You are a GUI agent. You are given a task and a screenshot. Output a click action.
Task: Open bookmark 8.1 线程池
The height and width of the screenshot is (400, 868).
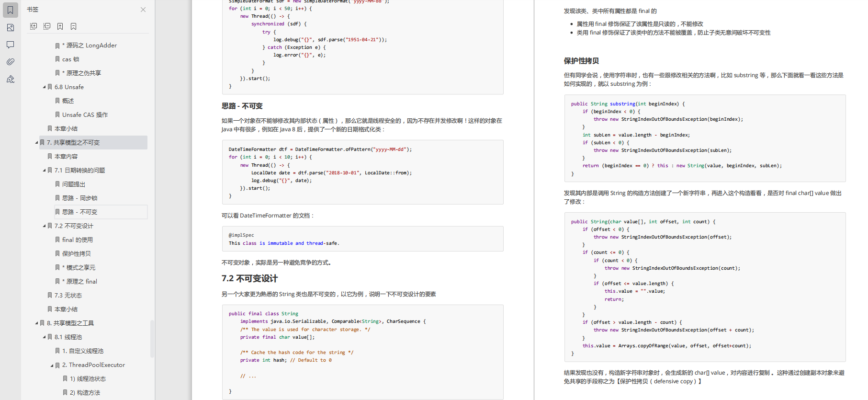pos(68,337)
